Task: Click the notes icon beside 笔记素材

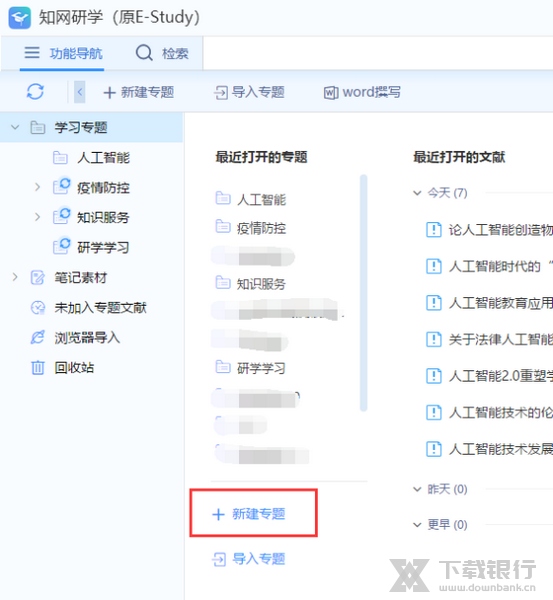Action: (x=38, y=277)
